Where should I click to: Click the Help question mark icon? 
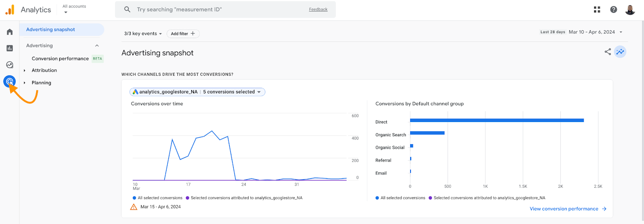pyautogui.click(x=613, y=10)
